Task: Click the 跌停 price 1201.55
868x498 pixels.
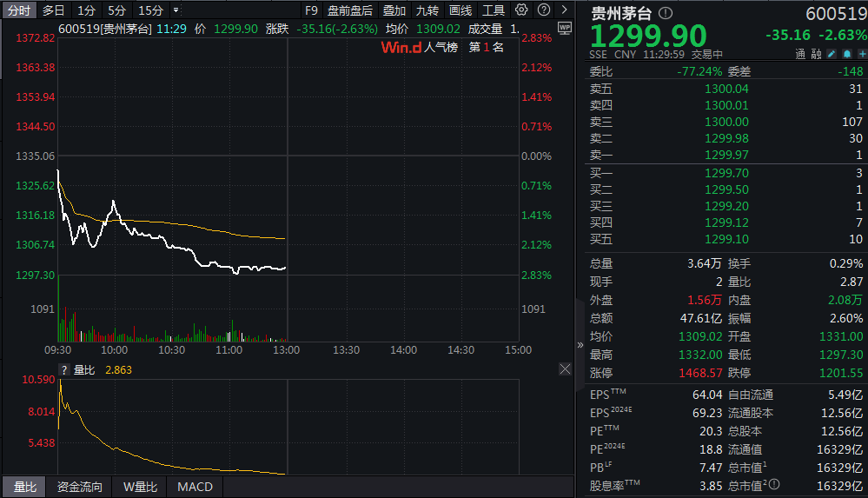Action: (841, 374)
